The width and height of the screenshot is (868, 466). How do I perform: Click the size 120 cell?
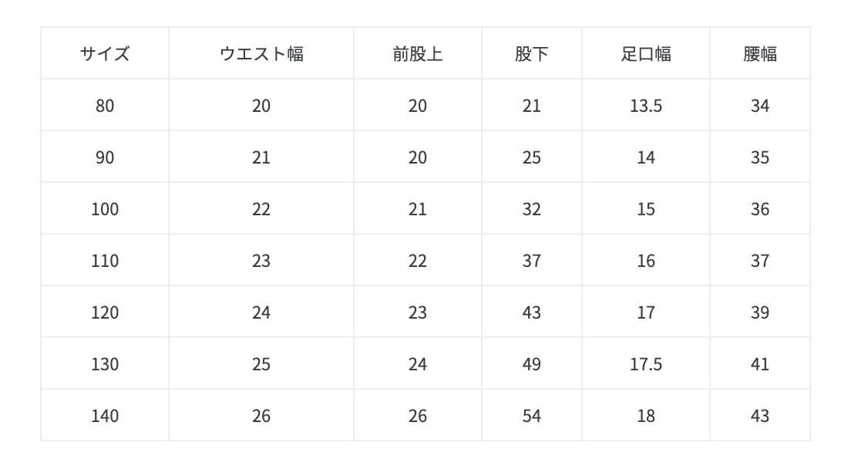pos(105,312)
